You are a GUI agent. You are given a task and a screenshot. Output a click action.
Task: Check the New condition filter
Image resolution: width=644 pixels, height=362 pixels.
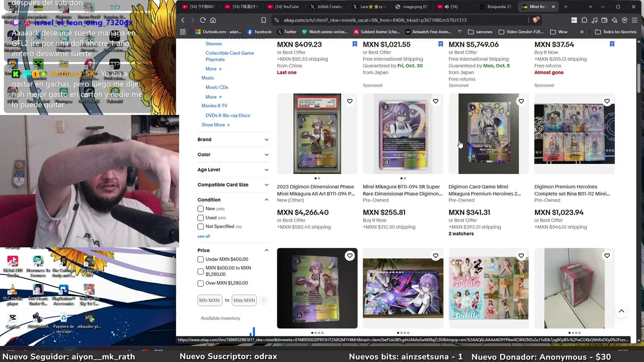(201, 209)
